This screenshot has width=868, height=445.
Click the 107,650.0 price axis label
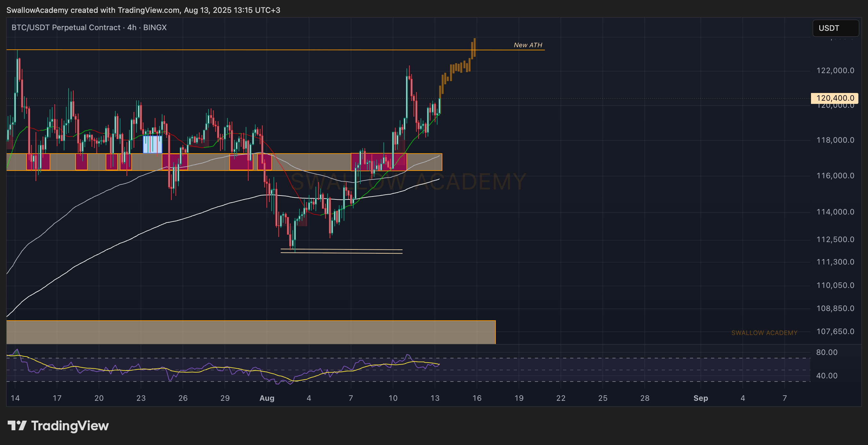click(835, 331)
